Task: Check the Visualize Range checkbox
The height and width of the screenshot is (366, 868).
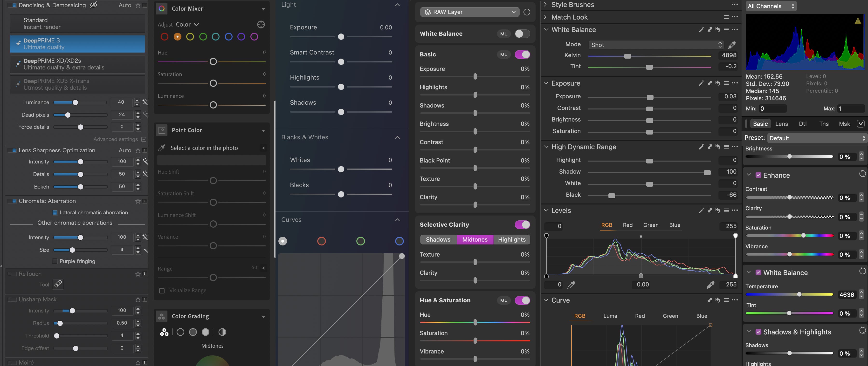Action: (162, 291)
